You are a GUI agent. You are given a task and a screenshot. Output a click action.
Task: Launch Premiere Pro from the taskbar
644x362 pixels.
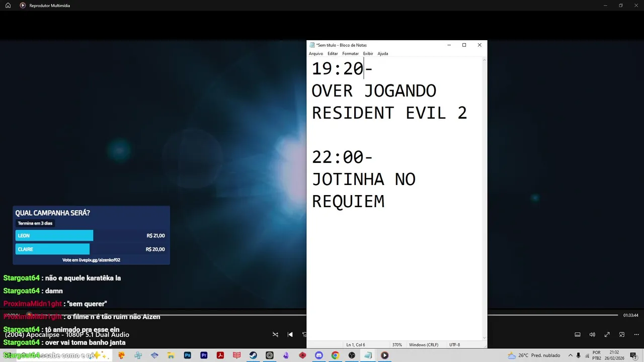pos(204,355)
